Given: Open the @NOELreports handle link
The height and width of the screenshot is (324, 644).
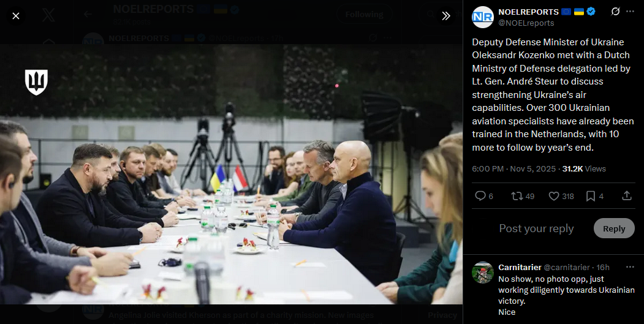Looking at the screenshot, I should [x=526, y=23].
